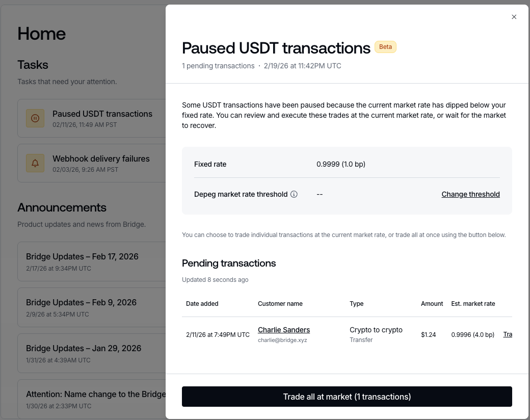The width and height of the screenshot is (530, 420).
Task: Click the Amount column header
Action: click(432, 304)
